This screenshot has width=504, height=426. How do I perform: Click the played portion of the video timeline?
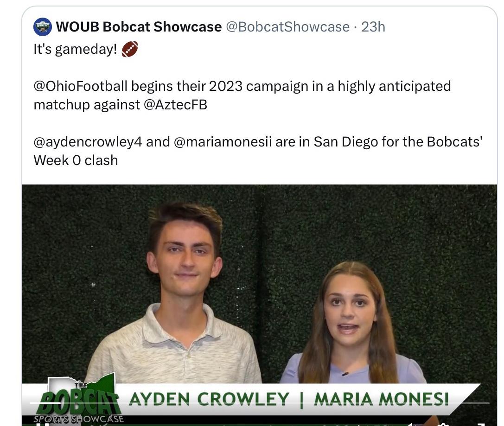click(45, 403)
